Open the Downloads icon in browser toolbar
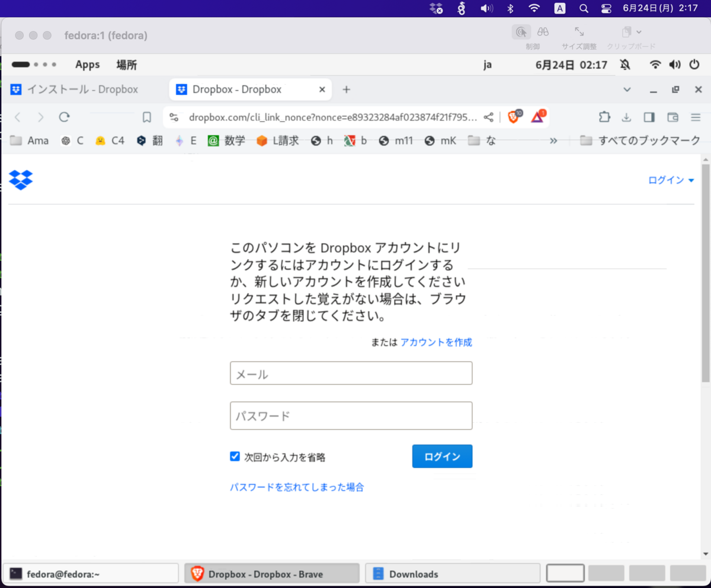 coord(627,117)
